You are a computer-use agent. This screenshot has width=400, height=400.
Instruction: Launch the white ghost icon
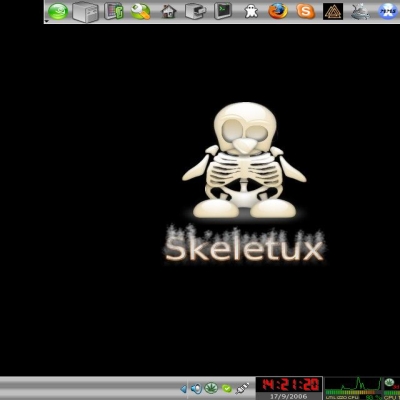(251, 11)
